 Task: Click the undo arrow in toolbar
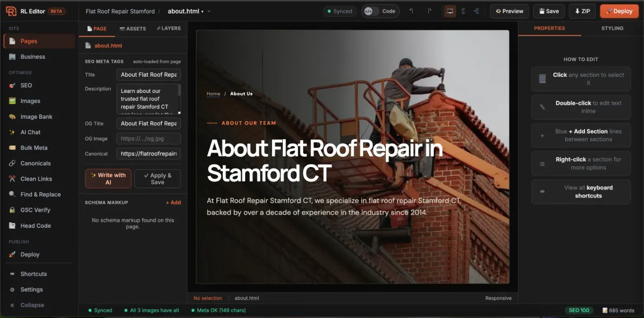411,11
